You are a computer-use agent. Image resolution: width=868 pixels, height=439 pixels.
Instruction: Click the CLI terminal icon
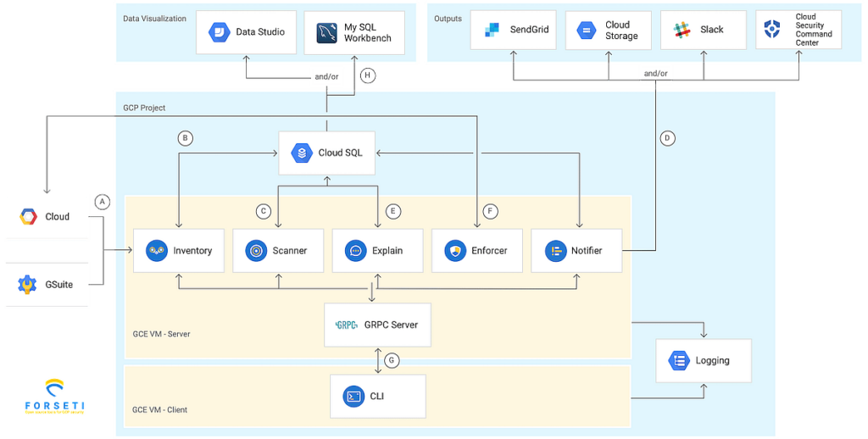point(353,397)
